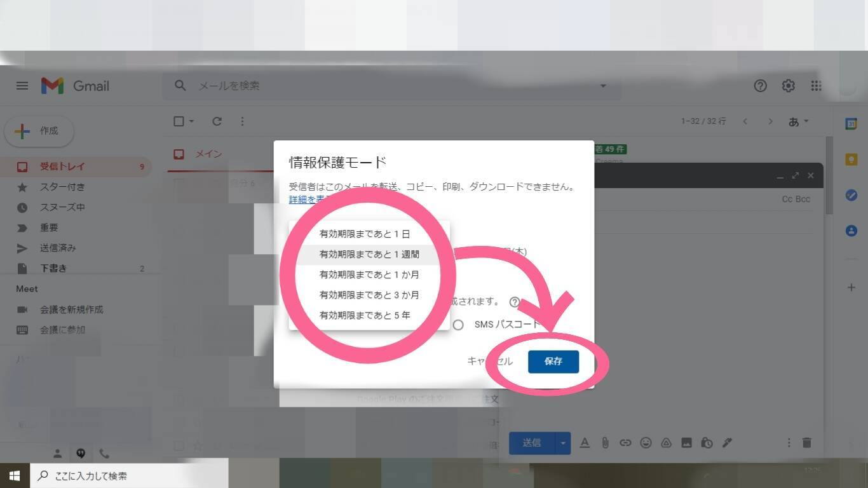Open compose more options three-dot menu
This screenshot has width=868, height=488.
point(789,443)
